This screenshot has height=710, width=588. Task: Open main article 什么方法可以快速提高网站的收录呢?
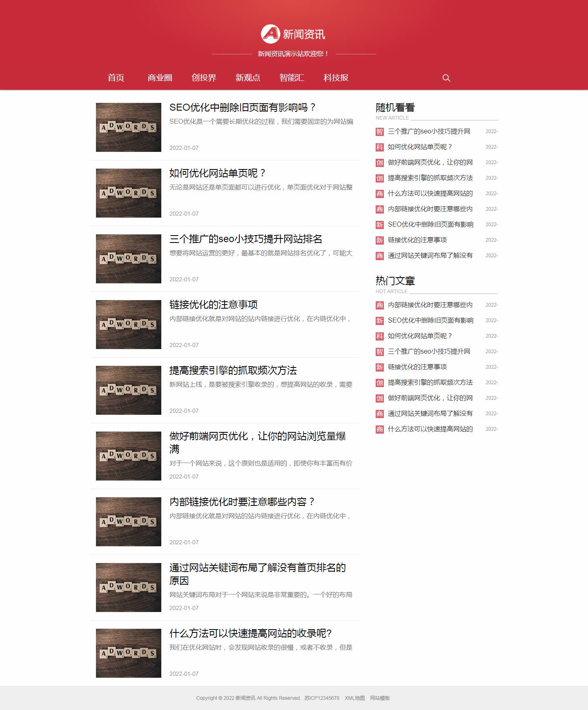coord(251,633)
